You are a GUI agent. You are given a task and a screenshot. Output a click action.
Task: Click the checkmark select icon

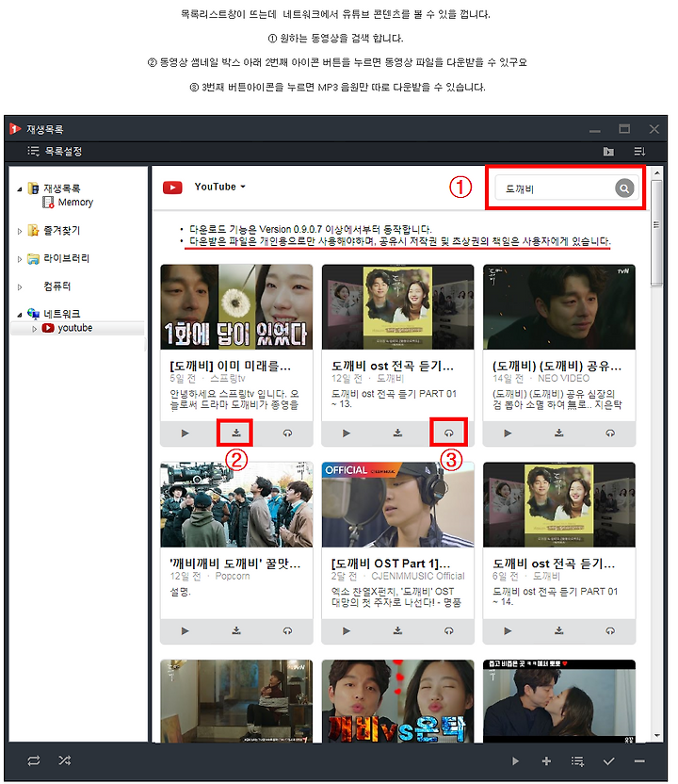608,761
